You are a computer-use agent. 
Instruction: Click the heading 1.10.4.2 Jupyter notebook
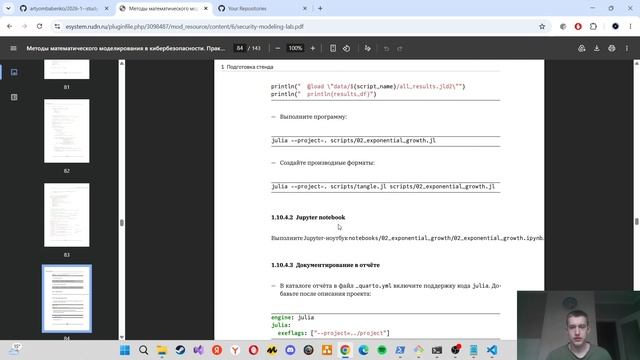click(x=308, y=217)
